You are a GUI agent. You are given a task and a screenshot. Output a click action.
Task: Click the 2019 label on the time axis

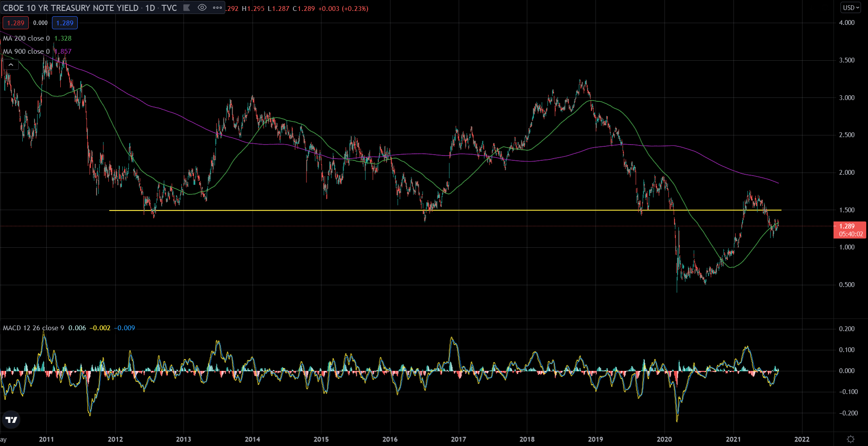click(x=596, y=439)
